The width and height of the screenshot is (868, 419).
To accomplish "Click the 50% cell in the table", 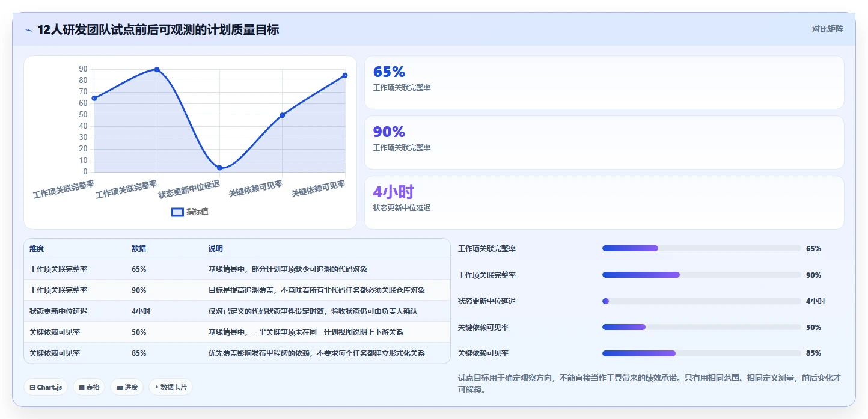I will [139, 332].
